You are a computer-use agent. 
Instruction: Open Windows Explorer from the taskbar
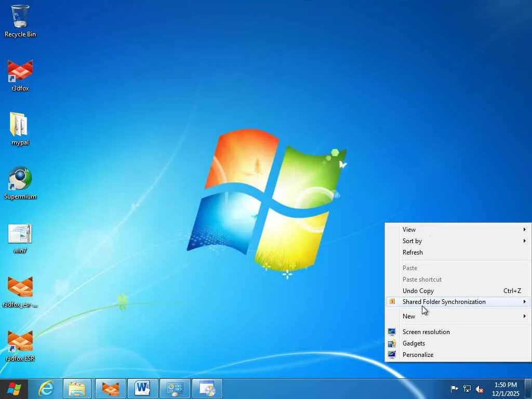coord(77,389)
